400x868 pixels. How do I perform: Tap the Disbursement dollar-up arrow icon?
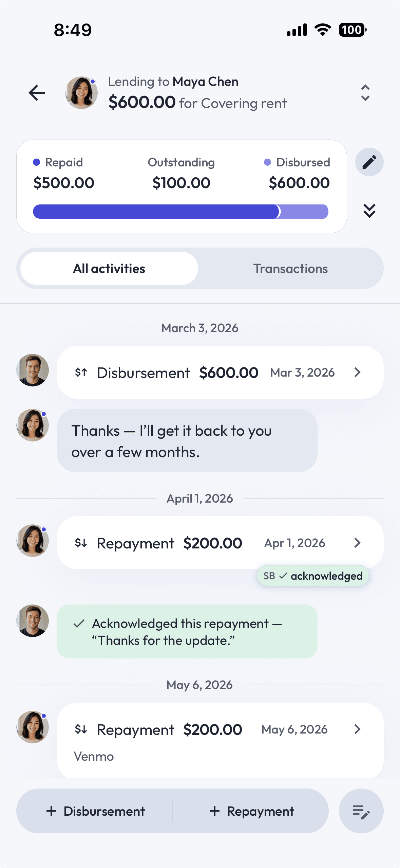pos(81,373)
